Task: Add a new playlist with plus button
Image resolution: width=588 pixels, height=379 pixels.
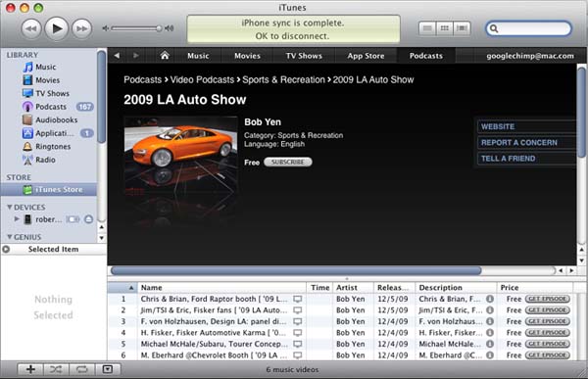Action: pos(30,369)
